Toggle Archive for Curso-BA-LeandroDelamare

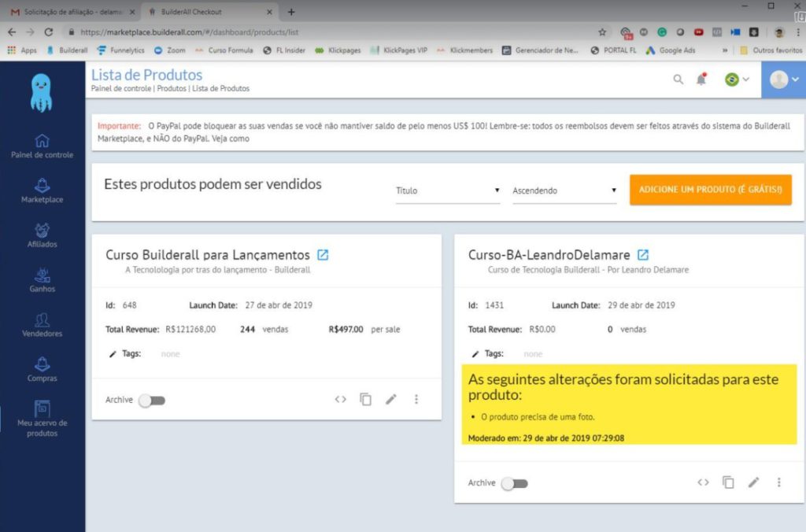[515, 483]
